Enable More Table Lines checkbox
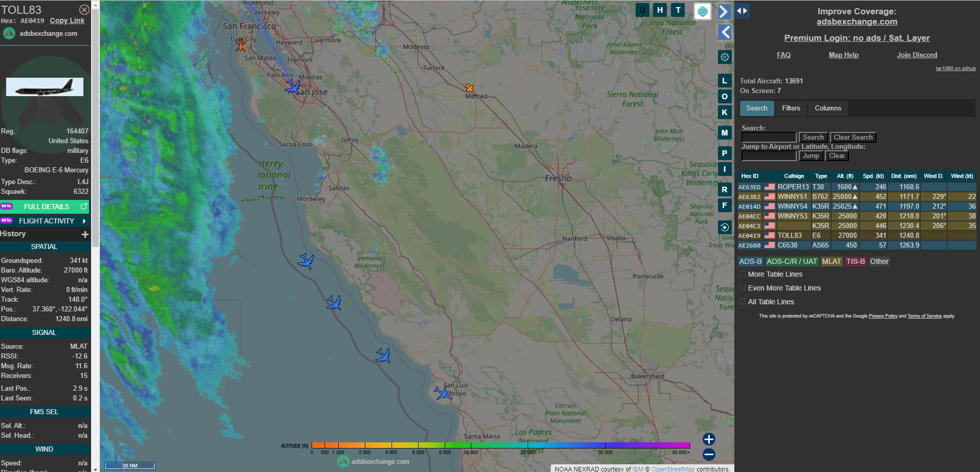The width and height of the screenshot is (980, 472). click(x=743, y=274)
